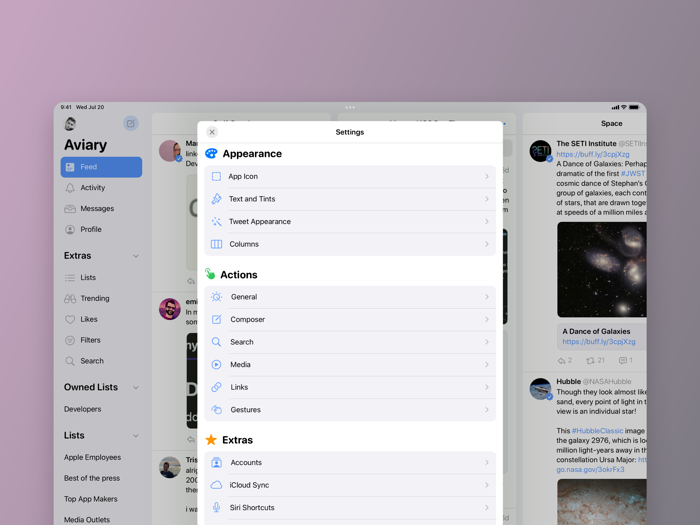The width and height of the screenshot is (700, 525).
Task: Open the galaxies image thumbnail
Action: pos(601,270)
